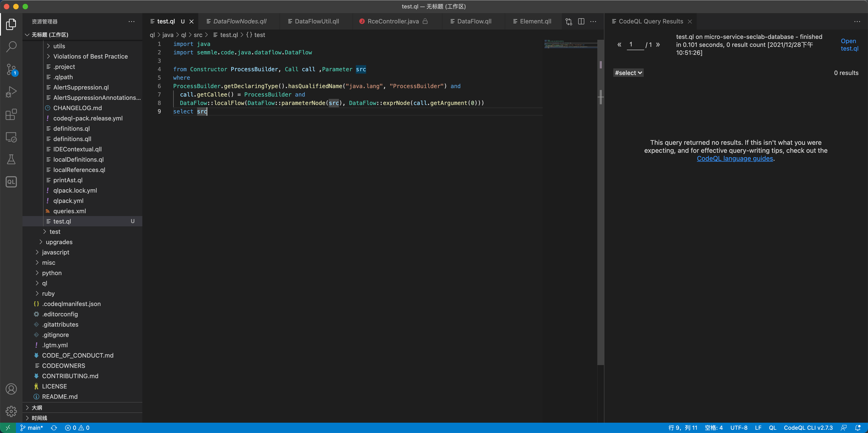
Task: Open editor group more actions ellipsis
Action: click(x=593, y=22)
